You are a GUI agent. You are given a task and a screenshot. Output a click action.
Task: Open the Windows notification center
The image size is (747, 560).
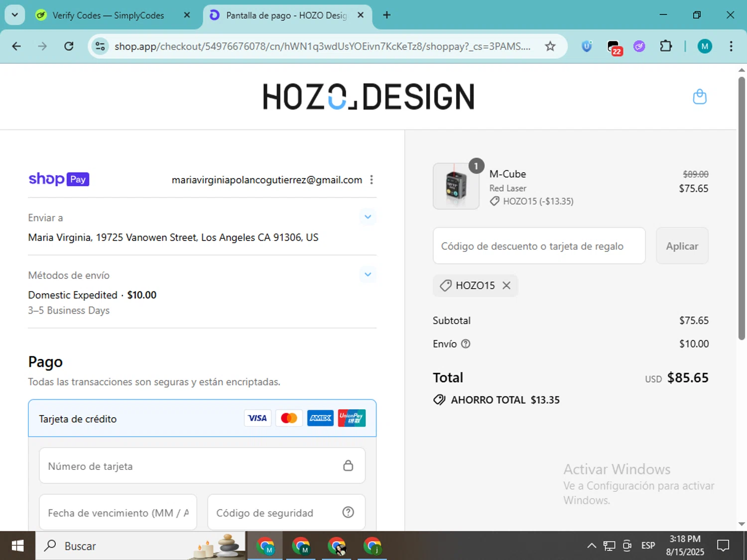pos(723,546)
